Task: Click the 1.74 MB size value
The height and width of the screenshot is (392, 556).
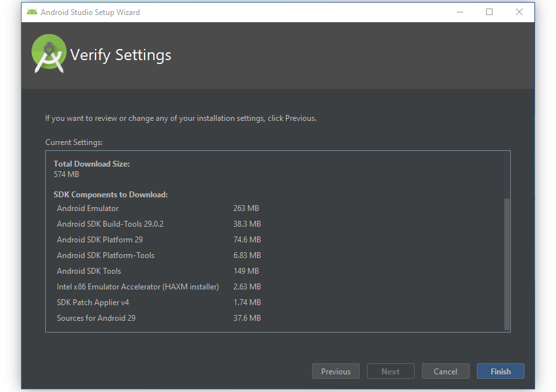Action: pos(247,302)
